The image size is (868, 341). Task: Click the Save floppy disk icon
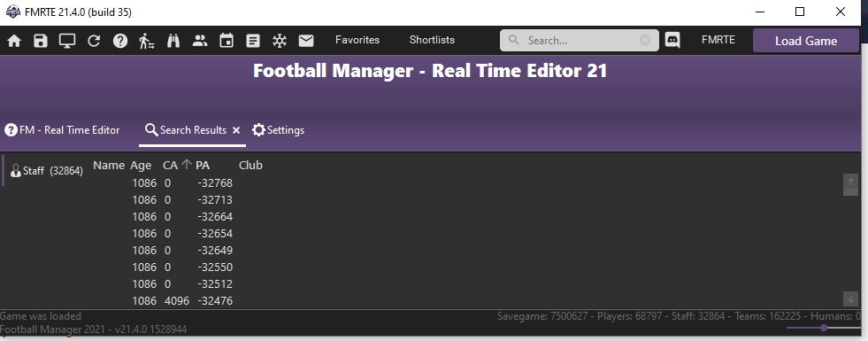pyautogui.click(x=41, y=41)
